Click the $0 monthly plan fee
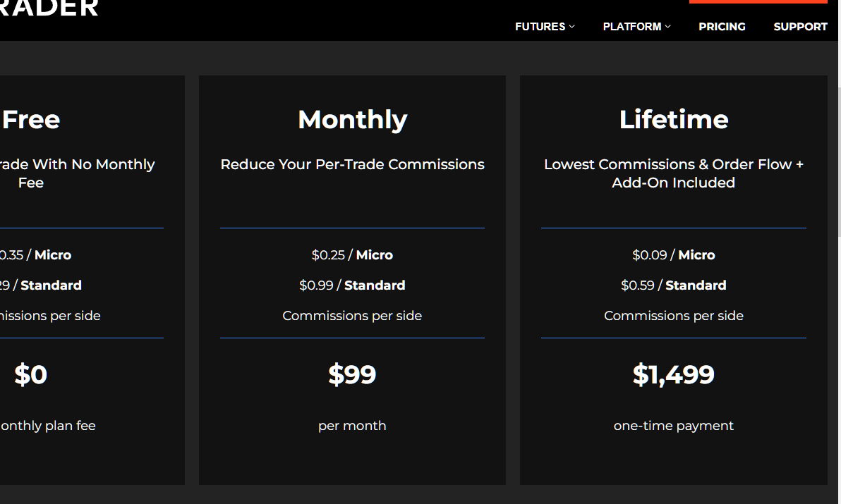The image size is (841, 504). [x=31, y=374]
